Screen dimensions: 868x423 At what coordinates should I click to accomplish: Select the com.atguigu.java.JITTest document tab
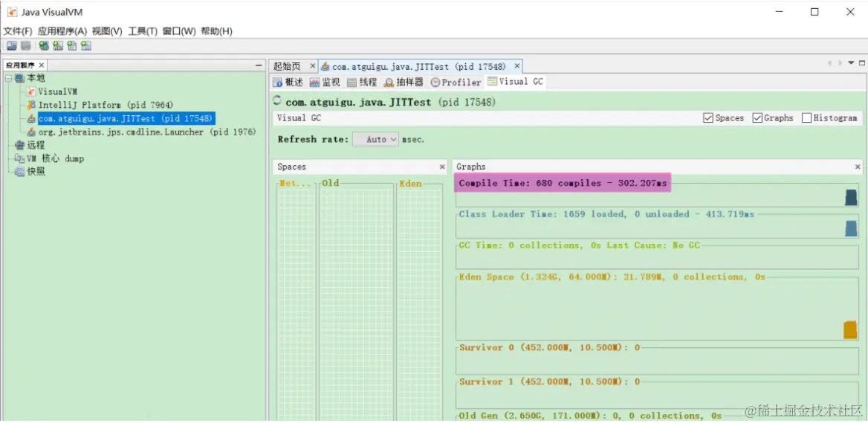419,66
